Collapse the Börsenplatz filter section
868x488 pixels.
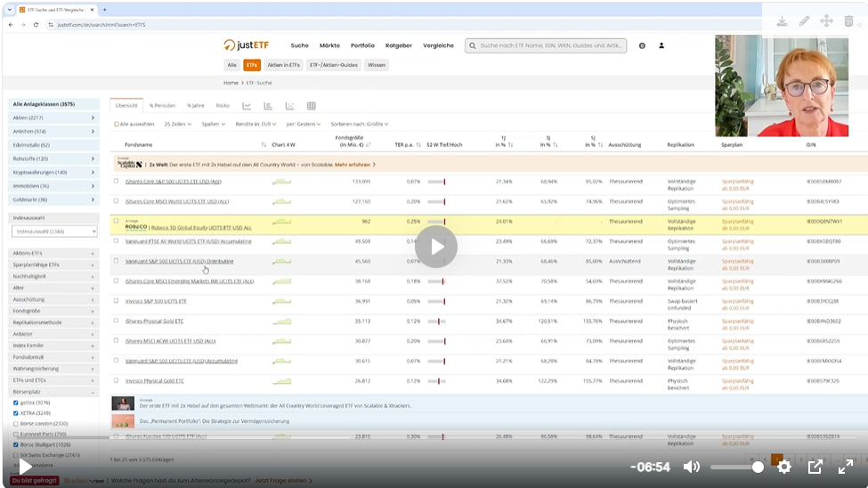tap(53, 392)
